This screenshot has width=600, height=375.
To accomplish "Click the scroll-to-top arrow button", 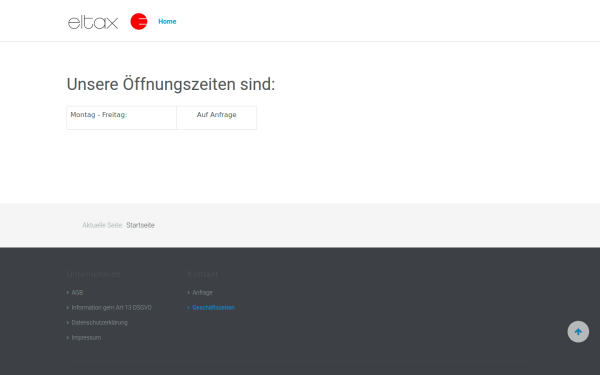I will point(578,331).
